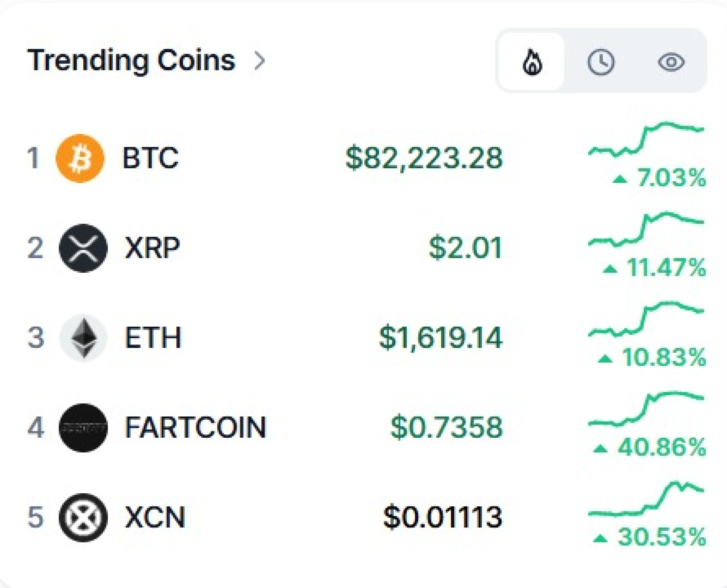Switch to the clock recently added tab
727x588 pixels.
pyautogui.click(x=601, y=62)
